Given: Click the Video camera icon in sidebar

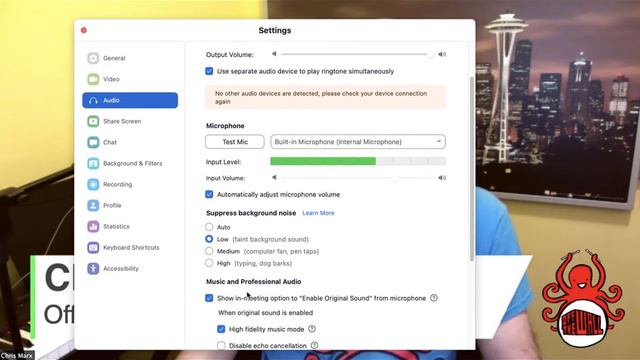Looking at the screenshot, I should point(93,79).
